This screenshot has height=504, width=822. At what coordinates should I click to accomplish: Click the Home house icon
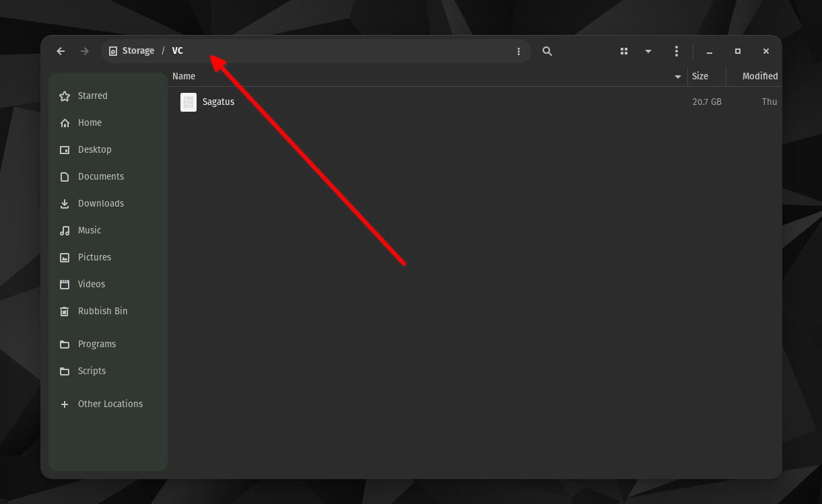click(65, 123)
